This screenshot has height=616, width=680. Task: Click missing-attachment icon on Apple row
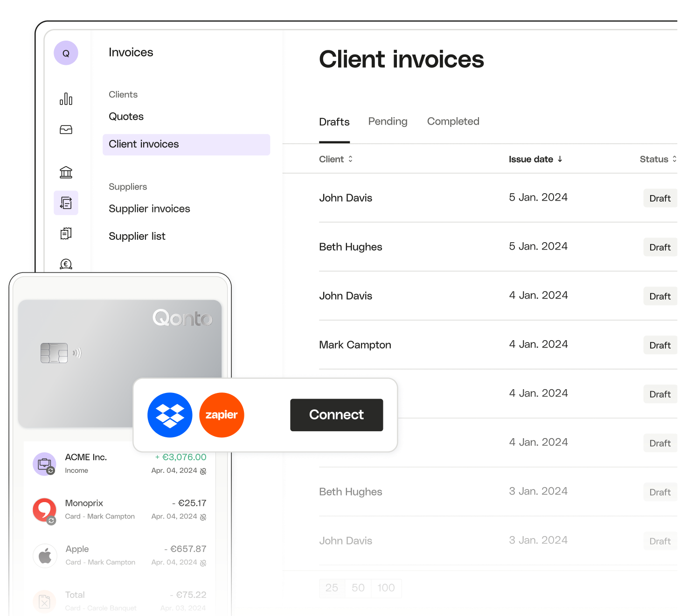(203, 563)
